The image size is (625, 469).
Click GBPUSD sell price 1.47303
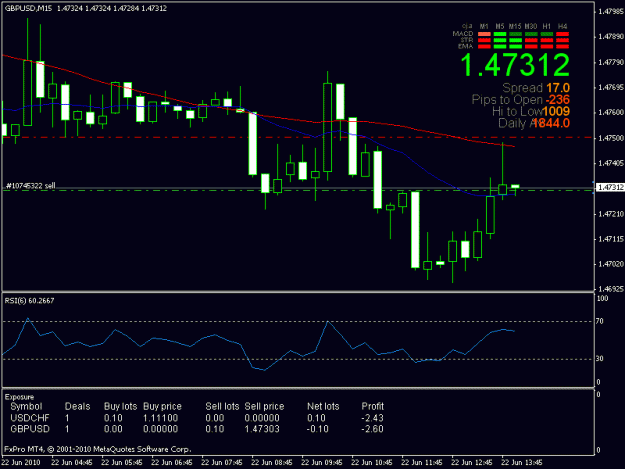point(262,429)
